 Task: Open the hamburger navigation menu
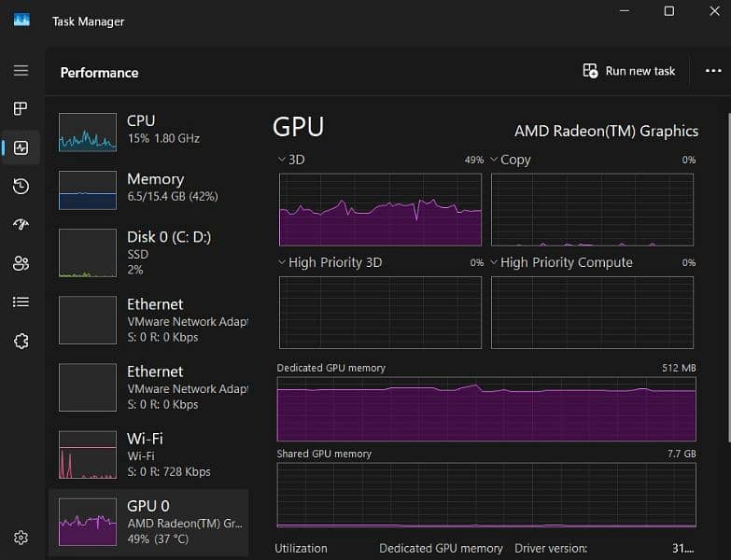tap(21, 71)
